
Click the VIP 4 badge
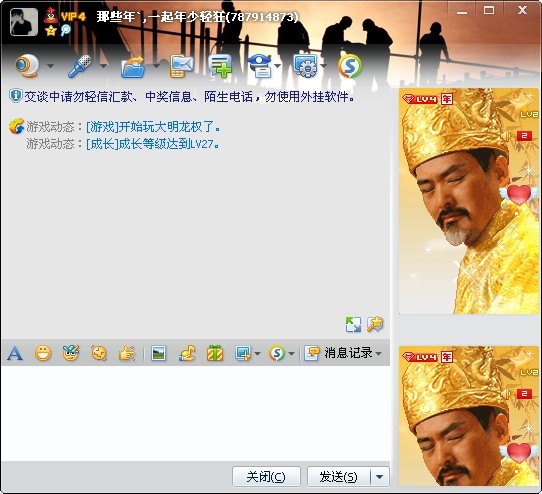(73, 16)
